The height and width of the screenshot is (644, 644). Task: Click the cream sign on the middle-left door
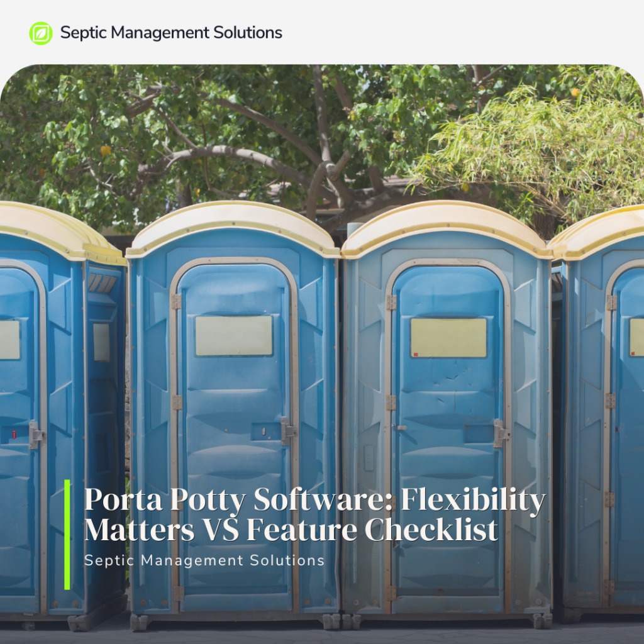(x=234, y=336)
